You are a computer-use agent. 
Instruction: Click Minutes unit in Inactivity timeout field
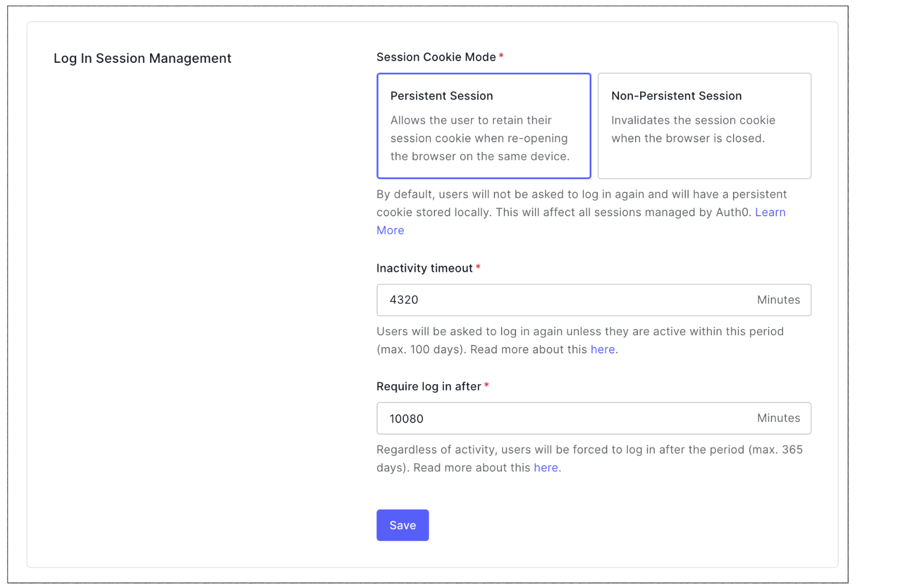[x=778, y=300]
